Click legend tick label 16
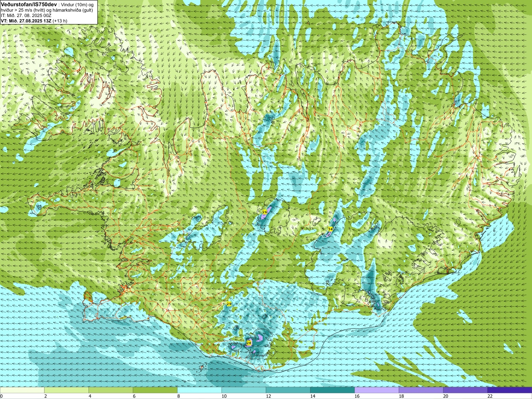The height and width of the screenshot is (399, 532). click(357, 396)
